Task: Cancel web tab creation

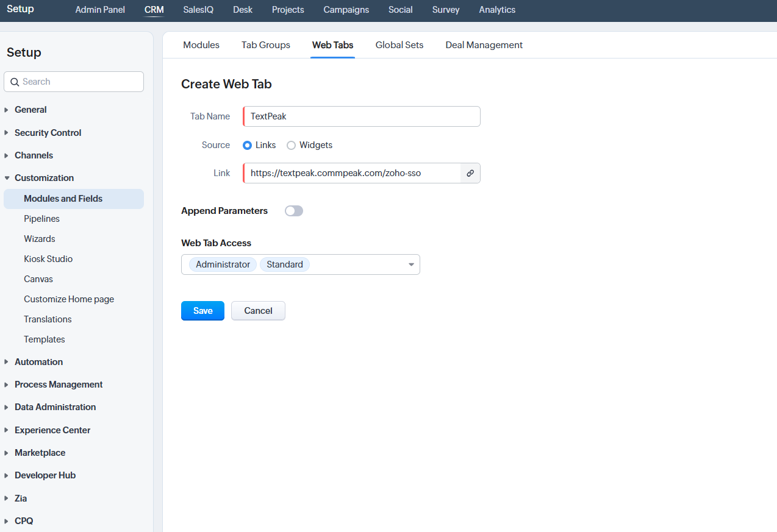Action: pyautogui.click(x=258, y=311)
